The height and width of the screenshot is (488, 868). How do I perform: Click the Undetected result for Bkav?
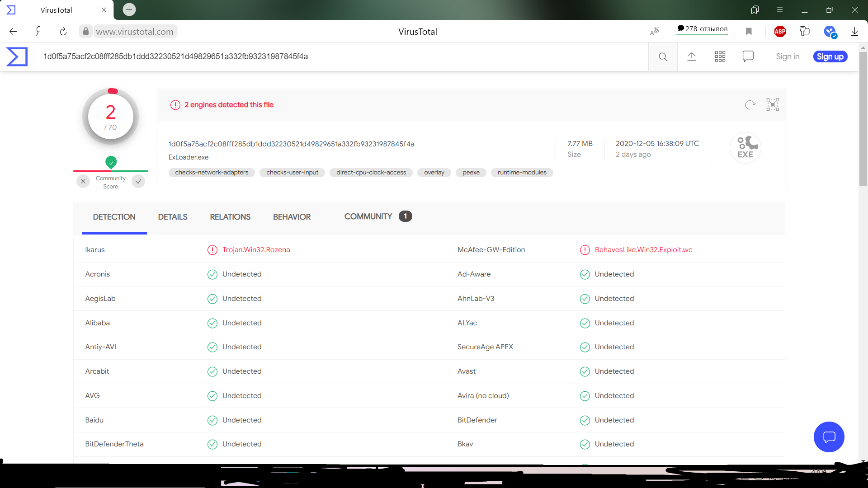click(x=614, y=444)
